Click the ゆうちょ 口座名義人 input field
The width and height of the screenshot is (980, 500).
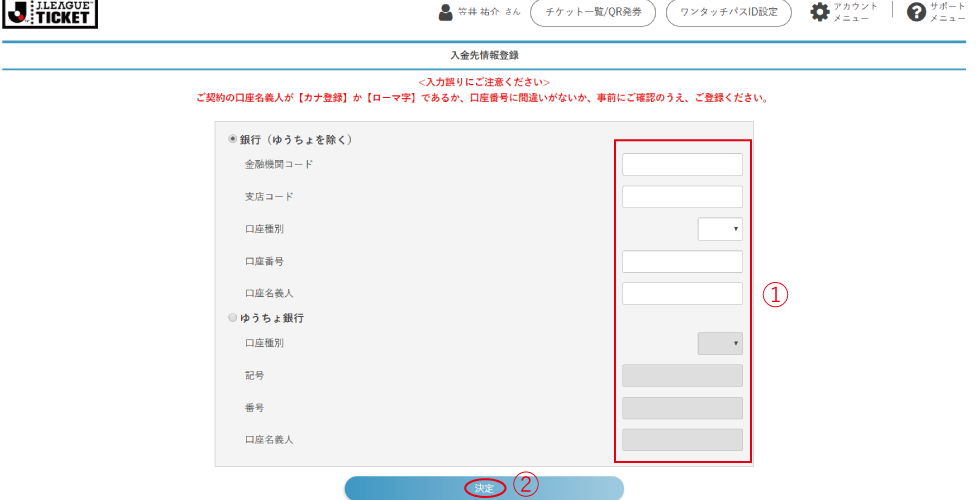point(682,440)
